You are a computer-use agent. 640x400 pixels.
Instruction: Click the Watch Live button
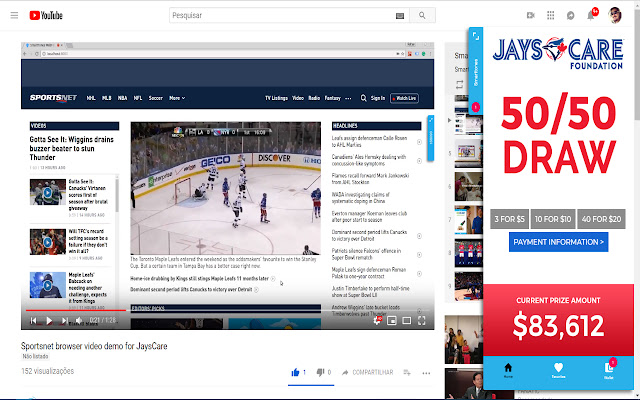[404, 98]
